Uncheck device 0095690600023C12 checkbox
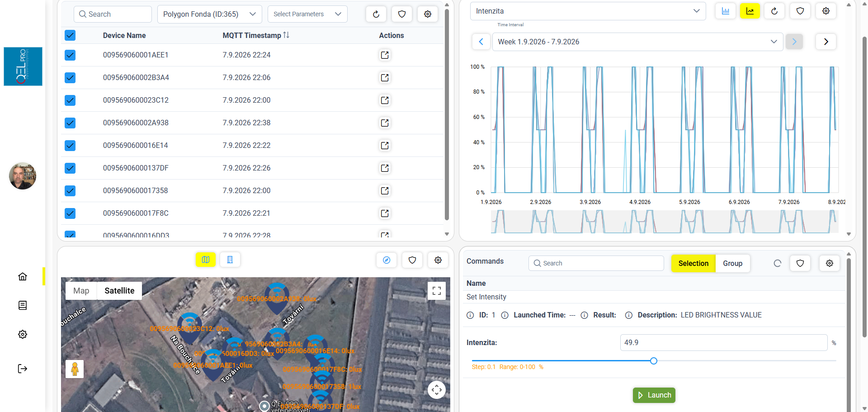 pos(70,100)
